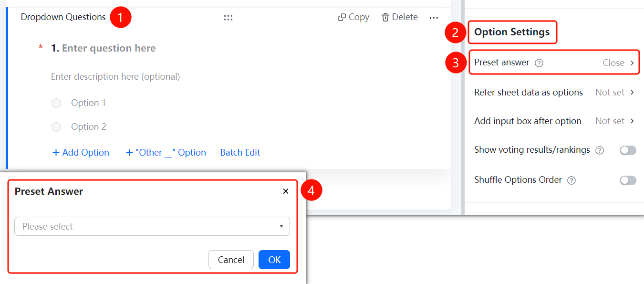Viewport: 644px width, 284px height.
Task: Toggle the Shuffle Options Order switch
Action: tap(628, 180)
